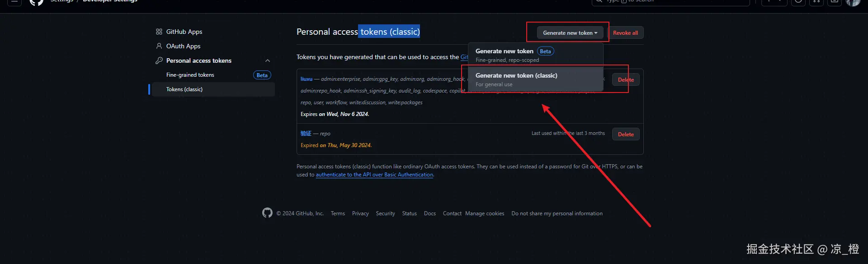Choose fine-grained Generate new token Beta option
This screenshot has width=868, height=264.
pyautogui.click(x=535, y=55)
